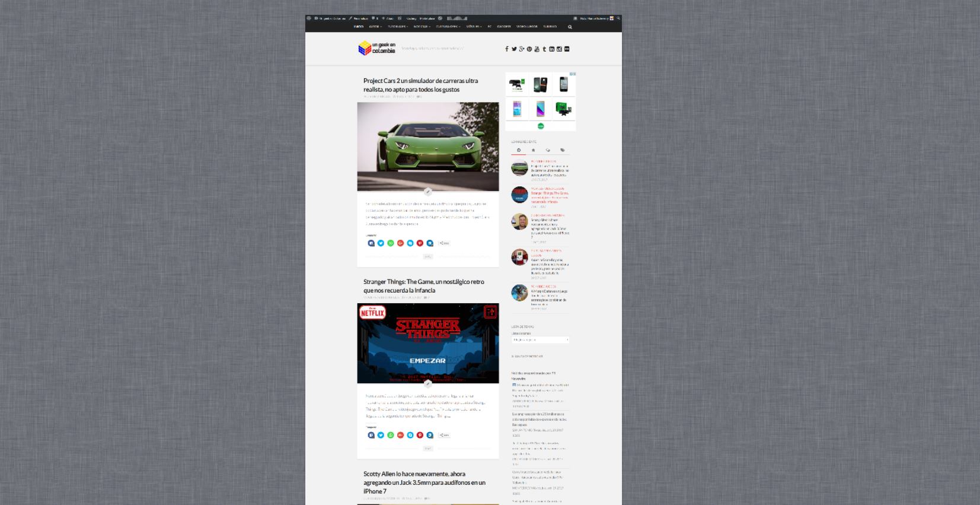Open the LinkedIn header icon
This screenshot has height=505, width=980.
pyautogui.click(x=551, y=49)
